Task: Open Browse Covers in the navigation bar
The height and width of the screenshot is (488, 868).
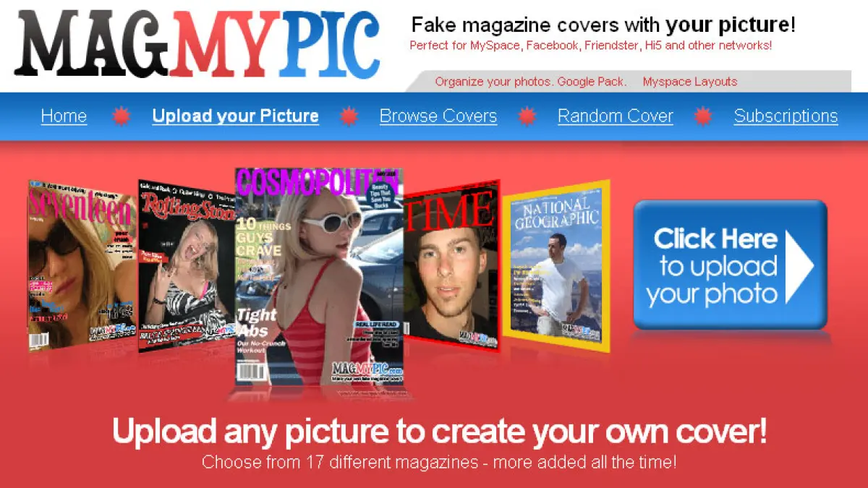Action: pos(438,116)
